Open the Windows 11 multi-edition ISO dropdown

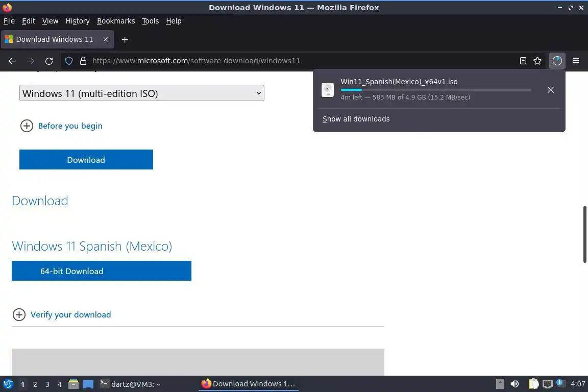tap(142, 93)
